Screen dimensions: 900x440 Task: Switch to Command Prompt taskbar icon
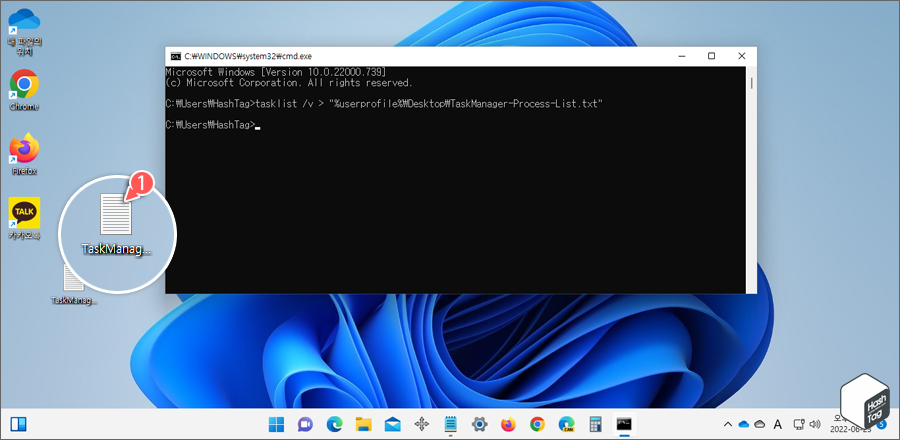(x=624, y=425)
